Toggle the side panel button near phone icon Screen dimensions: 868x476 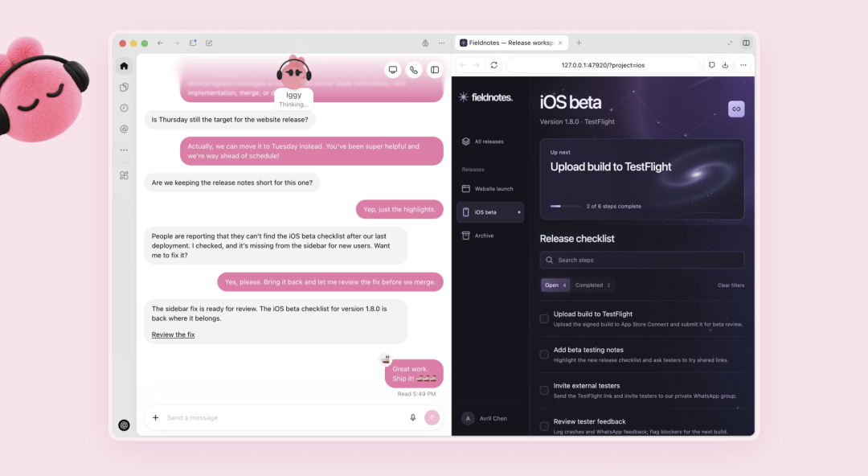pyautogui.click(x=435, y=70)
